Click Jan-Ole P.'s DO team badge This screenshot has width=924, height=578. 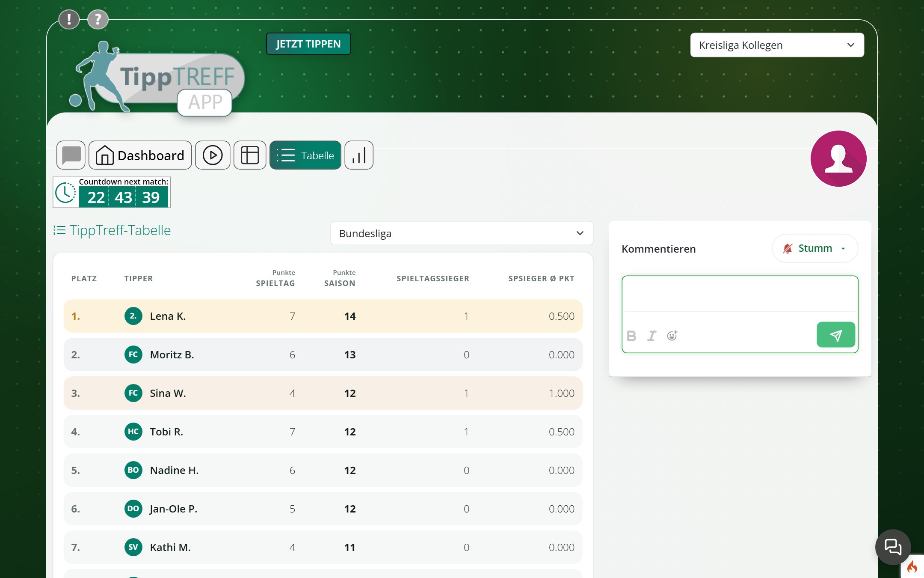tap(133, 509)
